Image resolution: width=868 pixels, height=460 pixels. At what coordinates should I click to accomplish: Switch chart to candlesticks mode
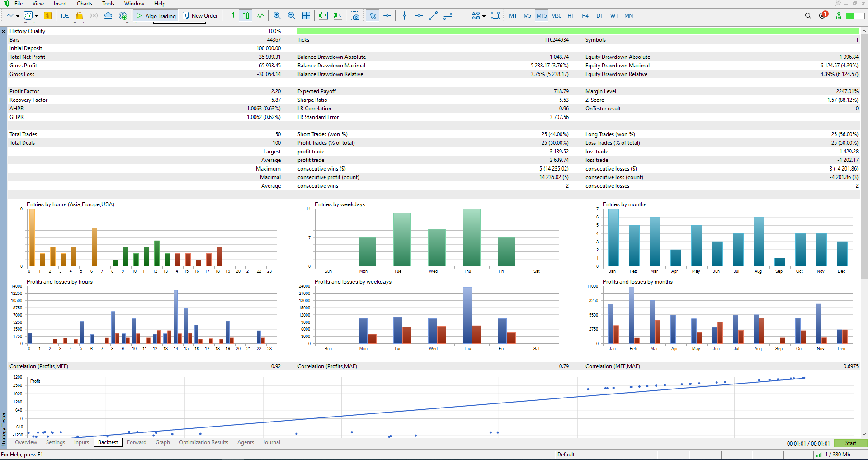245,16
